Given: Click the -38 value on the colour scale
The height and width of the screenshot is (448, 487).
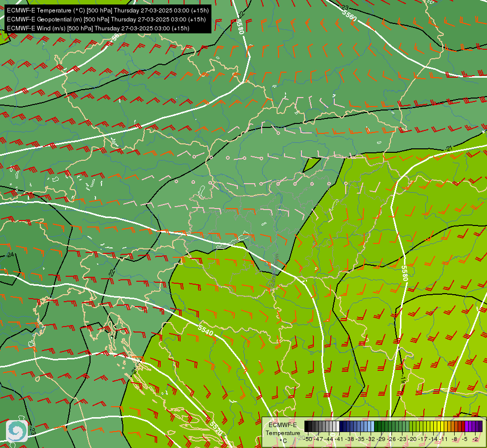Looking at the screenshot, I should (x=350, y=439).
